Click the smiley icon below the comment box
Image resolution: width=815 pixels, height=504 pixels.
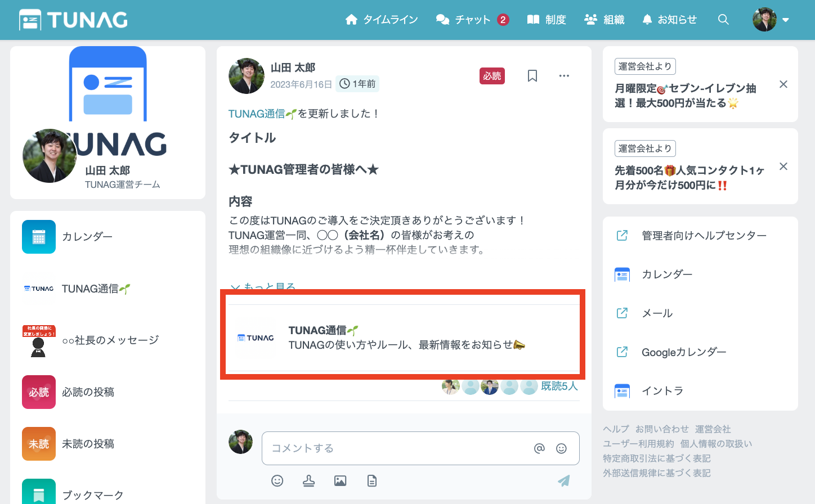(277, 480)
